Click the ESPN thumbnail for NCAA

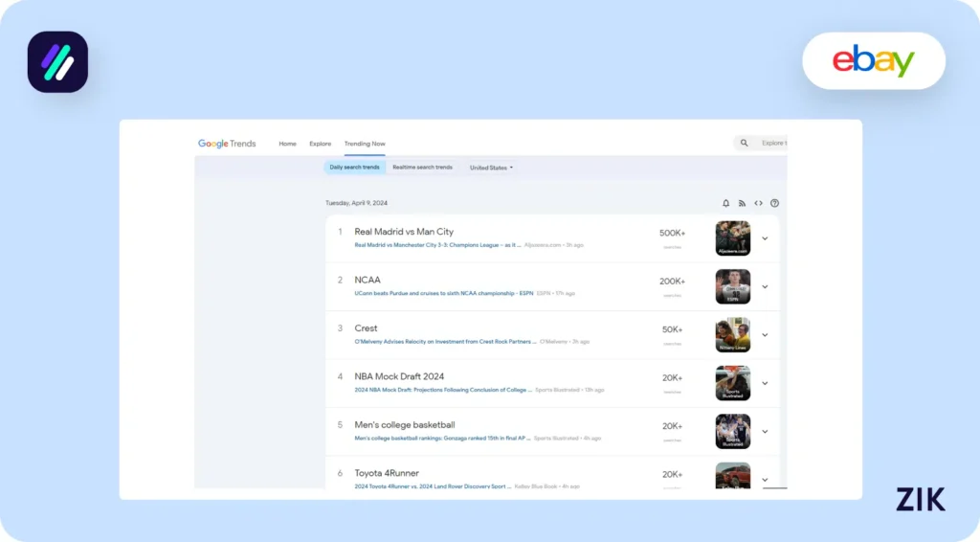pos(732,286)
